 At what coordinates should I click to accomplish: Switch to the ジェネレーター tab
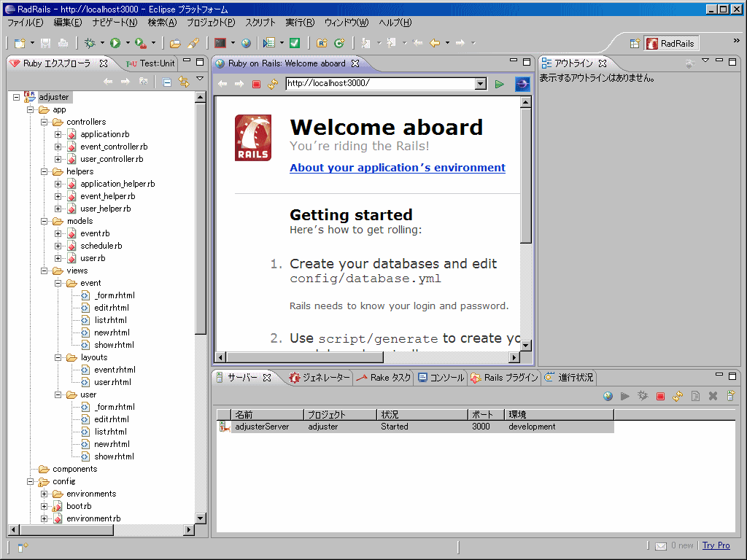tap(320, 378)
